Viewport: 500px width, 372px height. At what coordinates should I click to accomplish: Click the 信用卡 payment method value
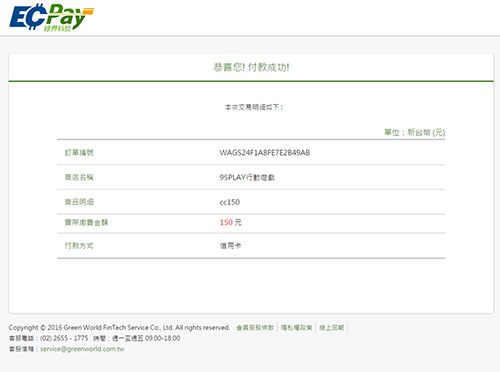[230, 246]
